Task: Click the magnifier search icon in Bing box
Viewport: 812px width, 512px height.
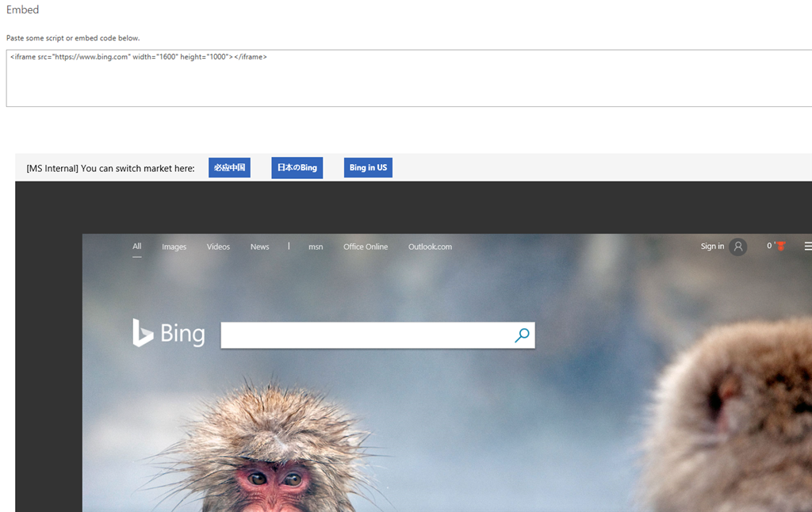Action: [x=522, y=335]
